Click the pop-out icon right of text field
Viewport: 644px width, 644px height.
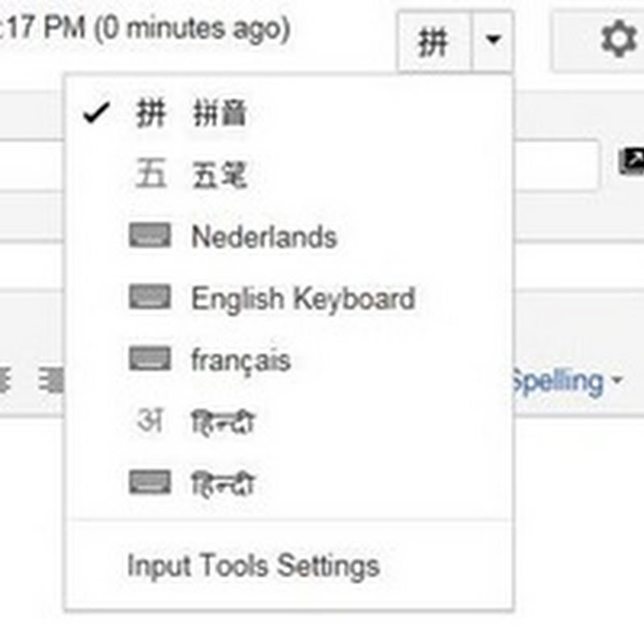pos(630,163)
